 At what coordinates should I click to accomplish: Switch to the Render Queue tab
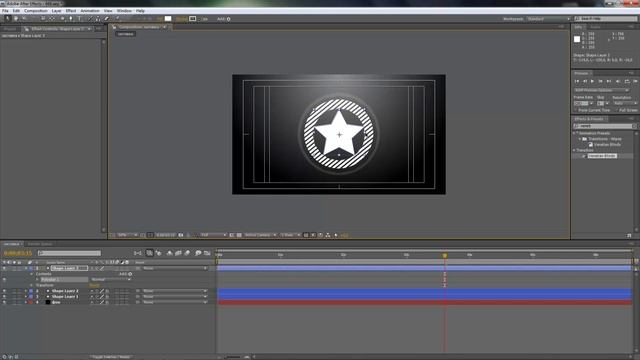(40, 244)
